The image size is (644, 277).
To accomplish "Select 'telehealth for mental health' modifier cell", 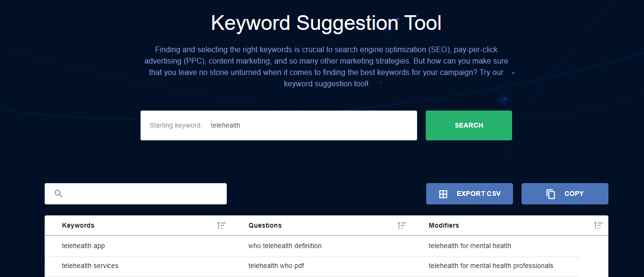I will pyautogui.click(x=470, y=246).
